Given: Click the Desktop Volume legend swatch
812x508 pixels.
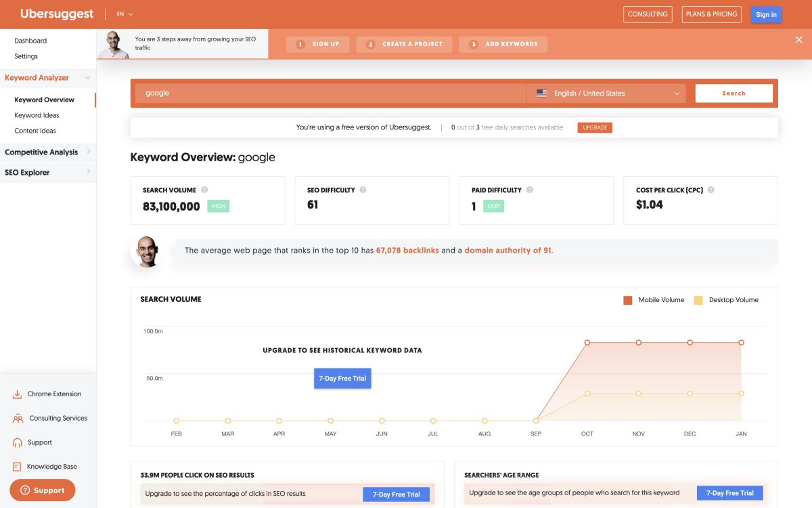Looking at the screenshot, I should tap(698, 300).
